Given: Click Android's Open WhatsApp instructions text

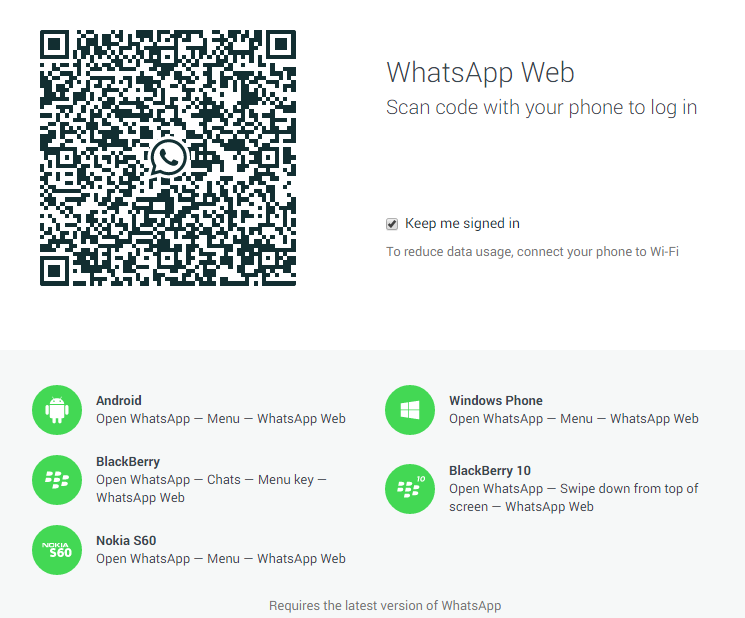Looking at the screenshot, I should click(221, 418).
